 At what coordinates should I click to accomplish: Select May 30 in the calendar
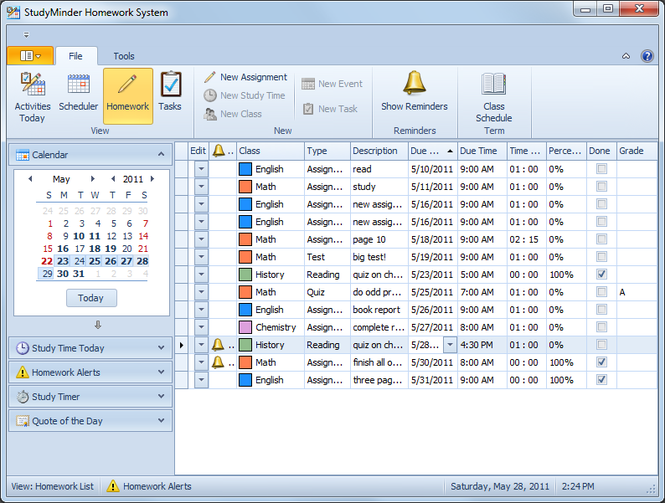pos(63,274)
